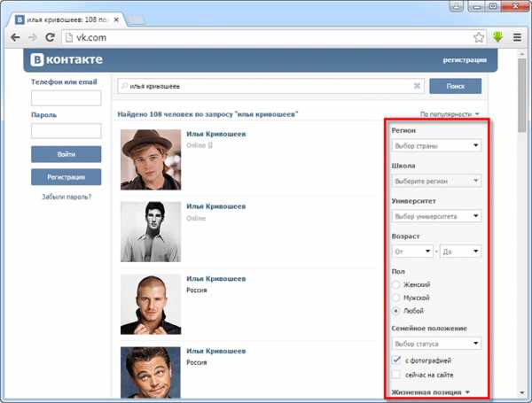This screenshot has width=532, height=403.
Task: Uncheck the с фотографией checkbox
Action: point(396,360)
